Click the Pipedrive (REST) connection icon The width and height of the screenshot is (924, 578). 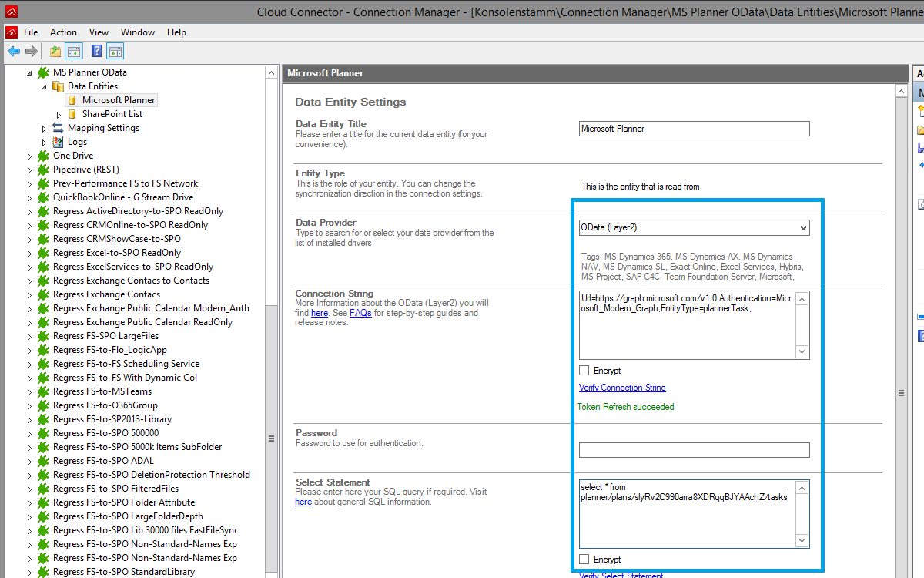[x=43, y=170]
